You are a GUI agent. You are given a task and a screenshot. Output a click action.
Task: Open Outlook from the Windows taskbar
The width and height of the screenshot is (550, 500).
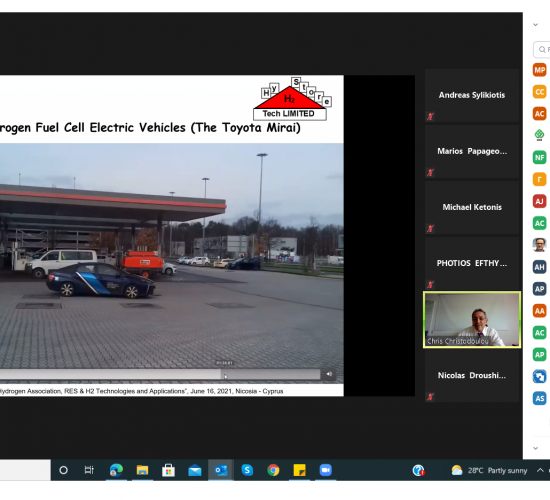coord(221,470)
